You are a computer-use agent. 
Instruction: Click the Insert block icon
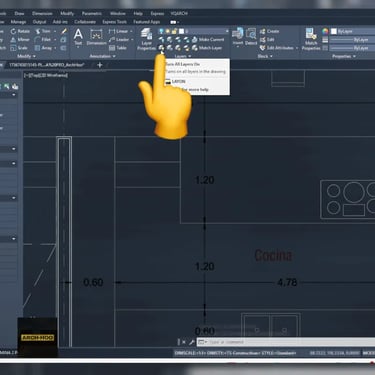tap(238, 36)
